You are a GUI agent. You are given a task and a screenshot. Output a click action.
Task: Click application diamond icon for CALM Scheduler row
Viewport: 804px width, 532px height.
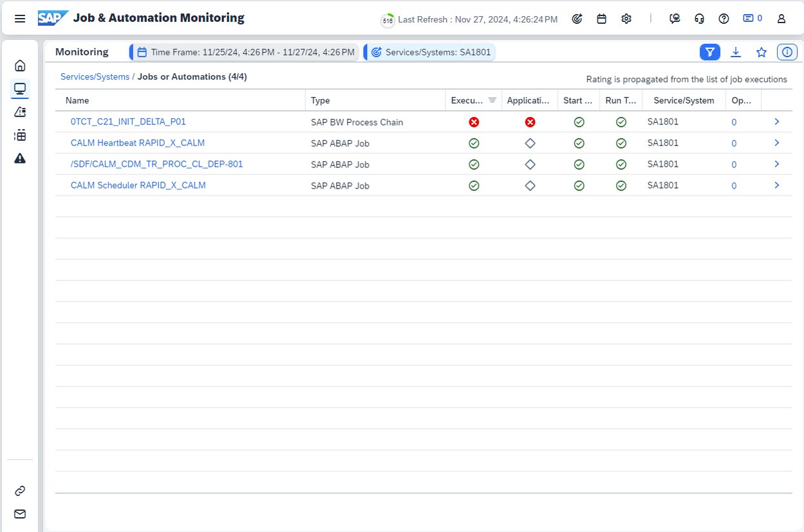click(x=530, y=186)
